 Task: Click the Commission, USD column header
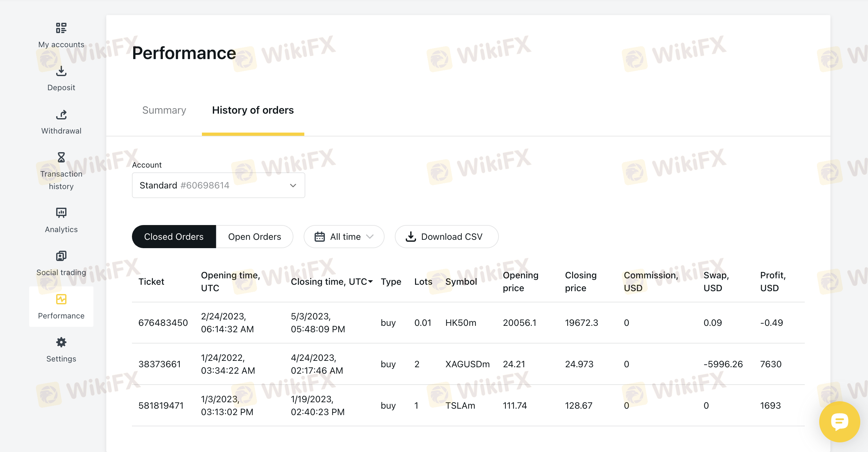pos(651,282)
